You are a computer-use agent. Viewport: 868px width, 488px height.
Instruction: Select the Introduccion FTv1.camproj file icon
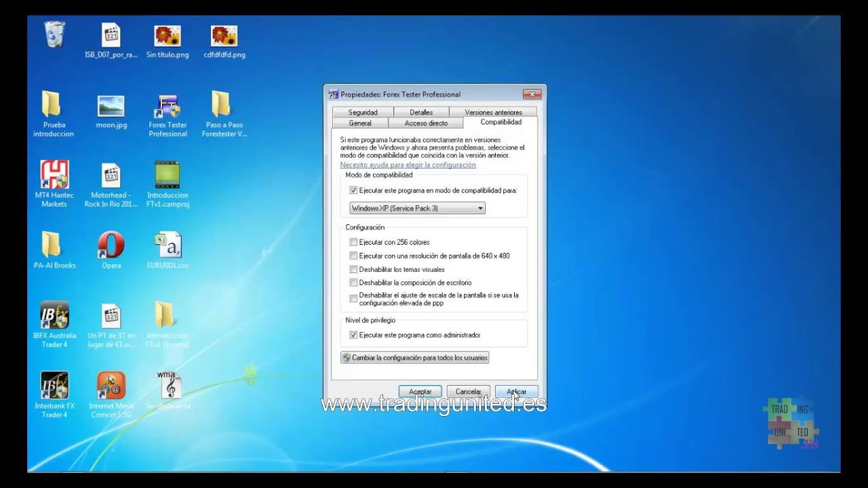167,175
